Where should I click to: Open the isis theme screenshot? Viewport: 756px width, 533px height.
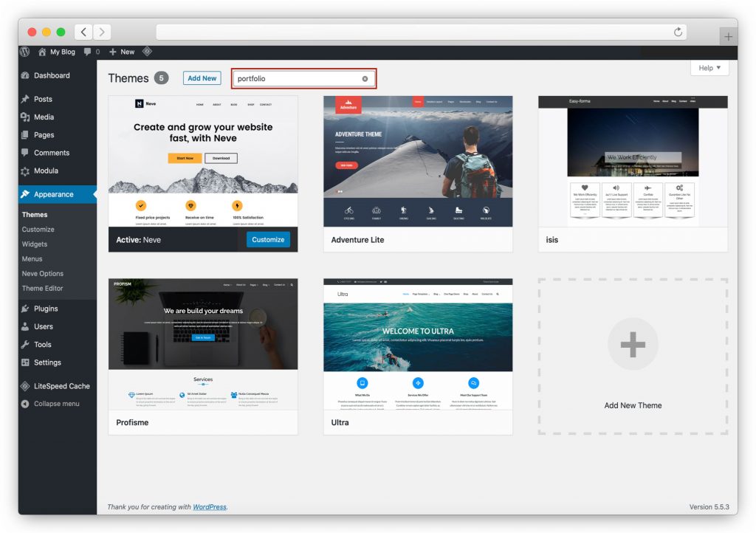pos(633,161)
